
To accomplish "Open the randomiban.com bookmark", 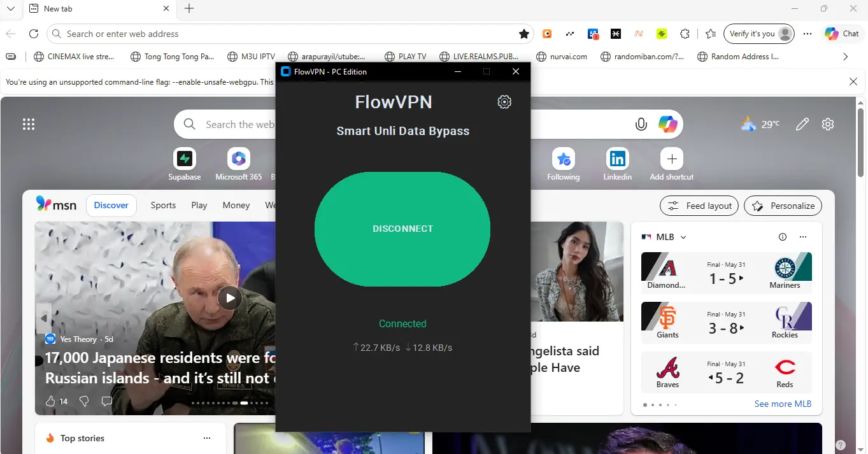I will pyautogui.click(x=643, y=57).
